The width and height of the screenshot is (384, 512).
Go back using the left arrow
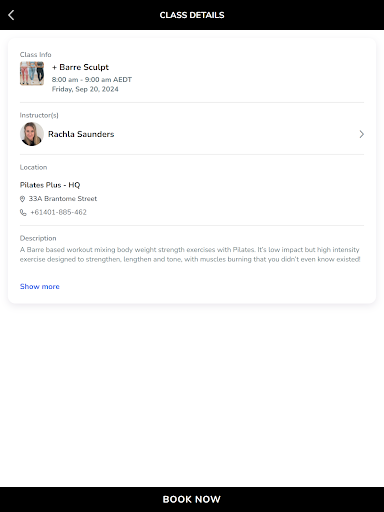tap(11, 15)
